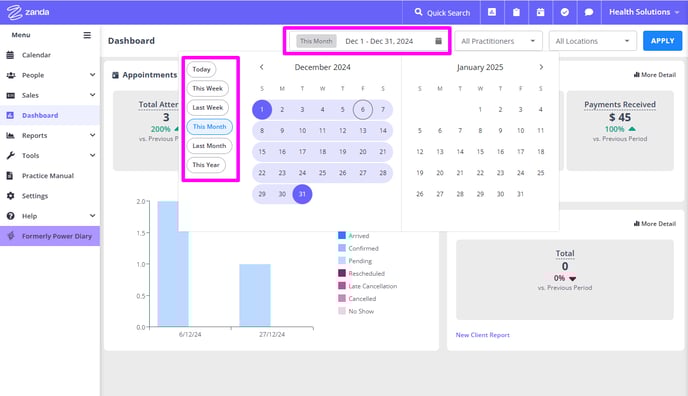Go to next month with right arrow
The width and height of the screenshot is (688, 396).
click(541, 67)
